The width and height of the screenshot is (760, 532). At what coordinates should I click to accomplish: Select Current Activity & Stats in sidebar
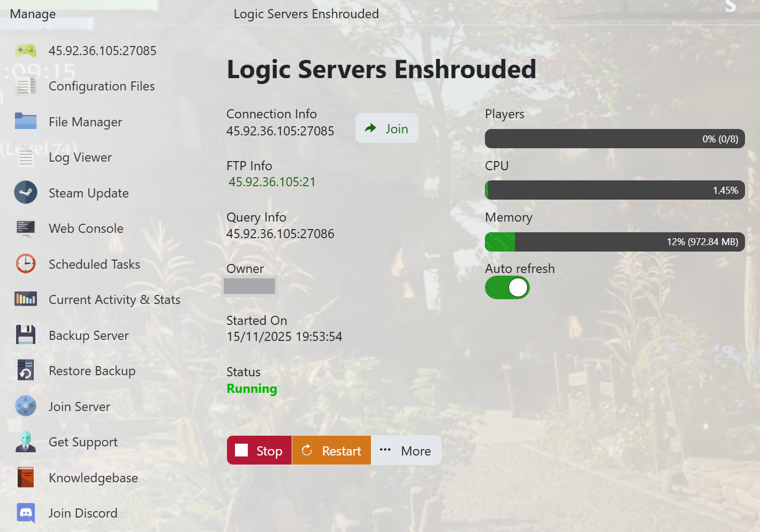point(114,300)
